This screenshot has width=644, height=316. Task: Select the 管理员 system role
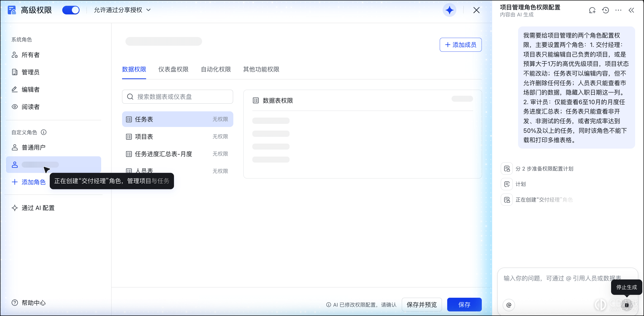tap(54, 72)
